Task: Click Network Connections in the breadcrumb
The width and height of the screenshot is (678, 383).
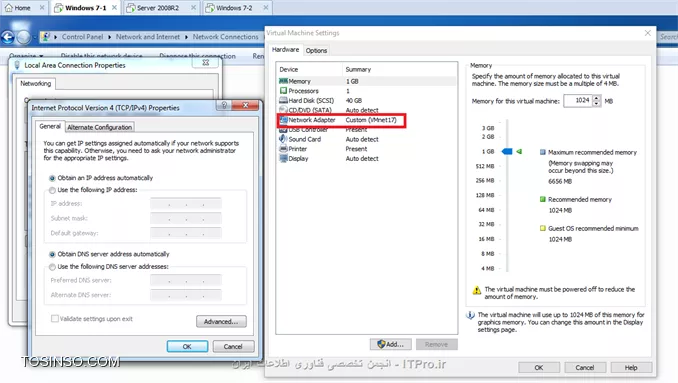Action: (225, 37)
